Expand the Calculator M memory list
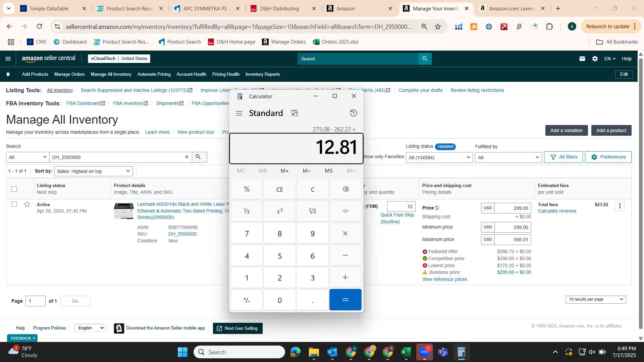Viewport: 644px width, 362px height. [351, 171]
